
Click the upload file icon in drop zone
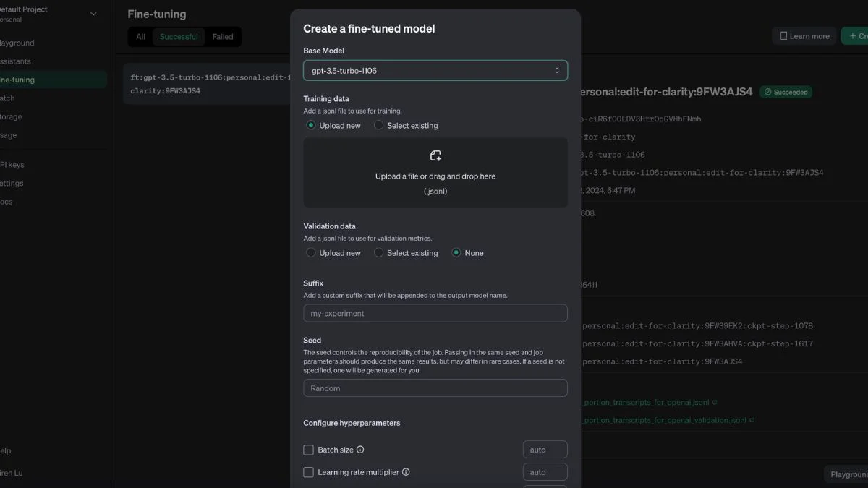click(435, 155)
